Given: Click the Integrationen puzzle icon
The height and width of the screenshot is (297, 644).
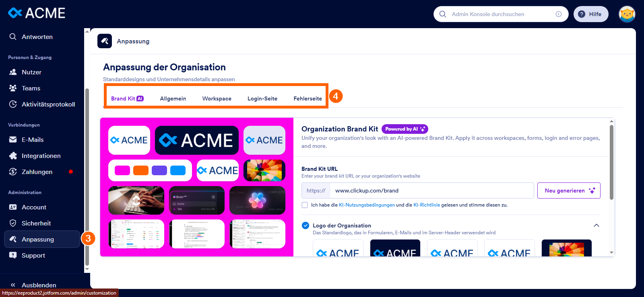Looking at the screenshot, I should 13,156.
